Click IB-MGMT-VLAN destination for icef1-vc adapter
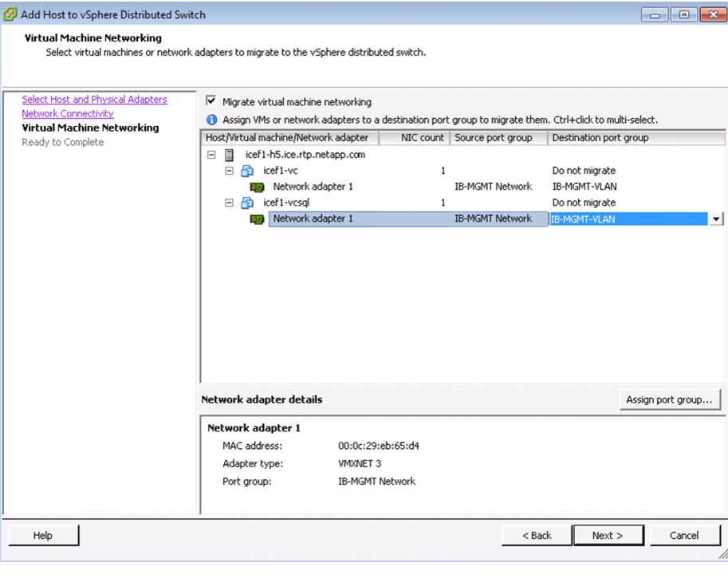The height and width of the screenshot is (586, 728). [x=584, y=187]
